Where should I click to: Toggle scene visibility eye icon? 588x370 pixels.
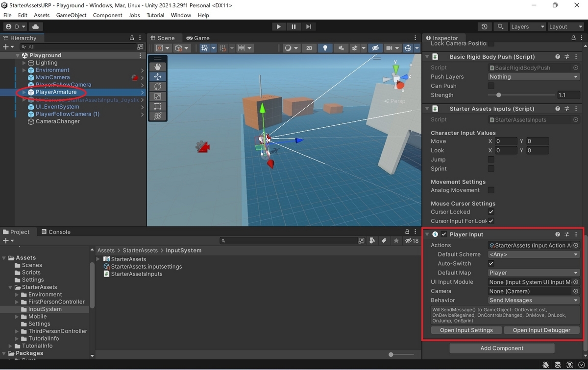375,48
